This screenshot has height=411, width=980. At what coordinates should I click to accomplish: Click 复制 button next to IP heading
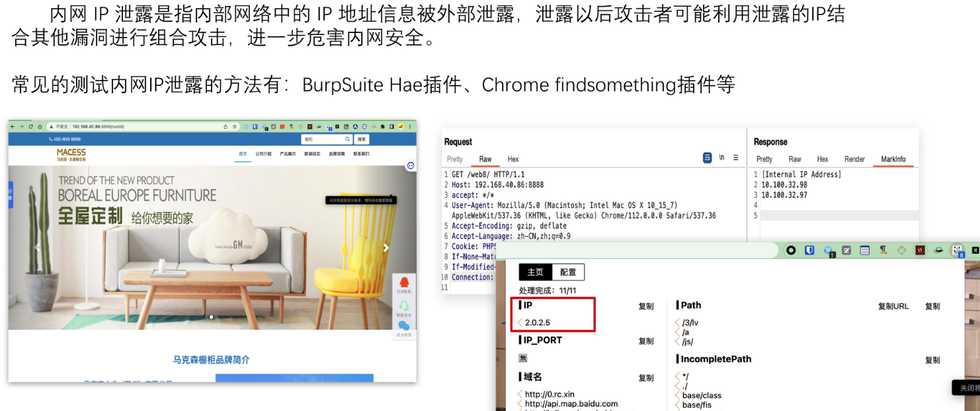coord(646,306)
